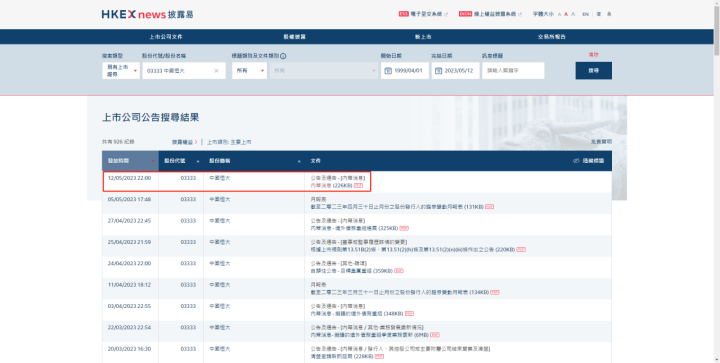Image resolution: width=720 pixels, height=363 pixels.
Task: Open the search type dropdown
Action: (121, 71)
